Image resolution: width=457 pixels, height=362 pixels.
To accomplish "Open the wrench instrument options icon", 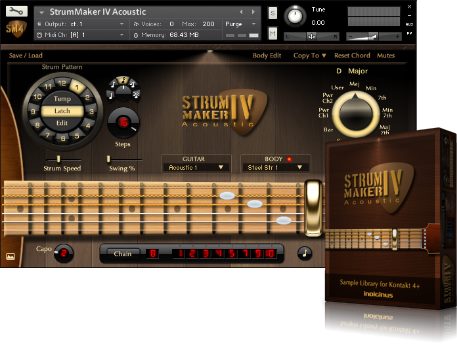I will (x=16, y=11).
